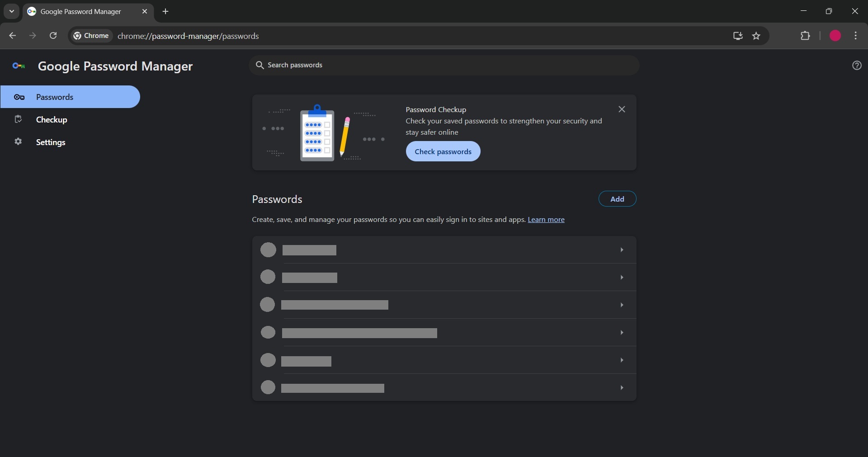The width and height of the screenshot is (868, 457).
Task: Close the Google Password Manager tab
Action: click(145, 11)
